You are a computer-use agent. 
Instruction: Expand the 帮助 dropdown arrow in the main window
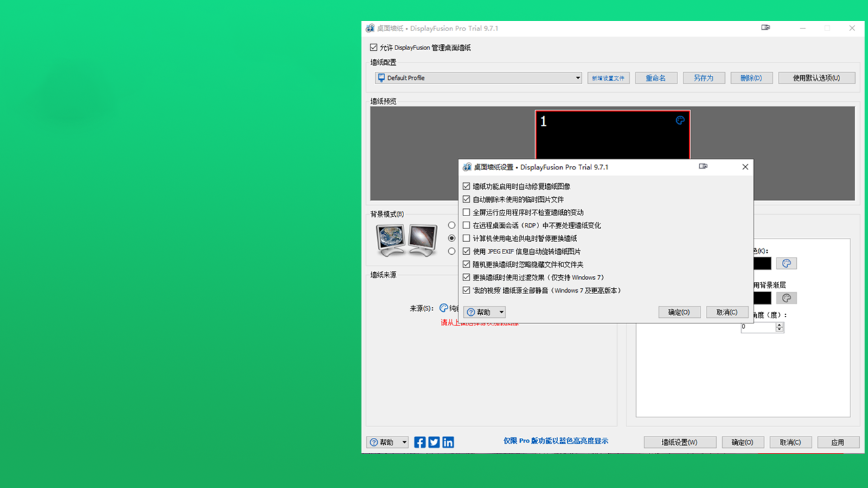(404, 442)
